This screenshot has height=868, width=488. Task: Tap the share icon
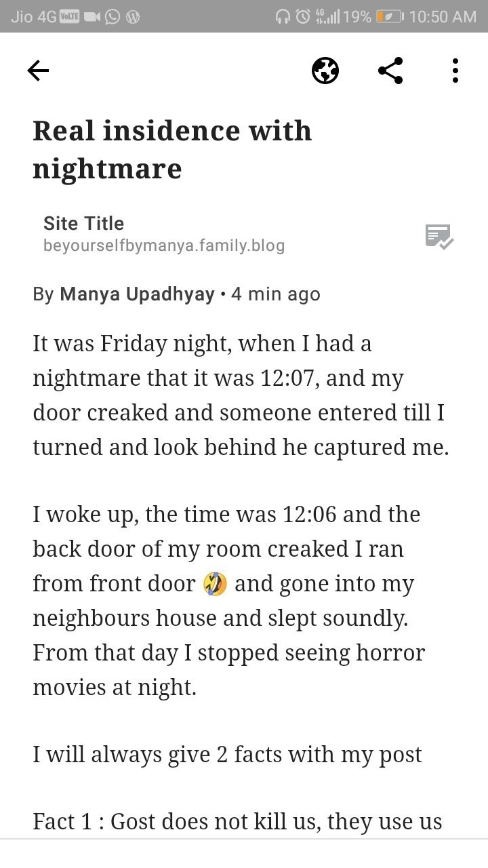pyautogui.click(x=390, y=71)
